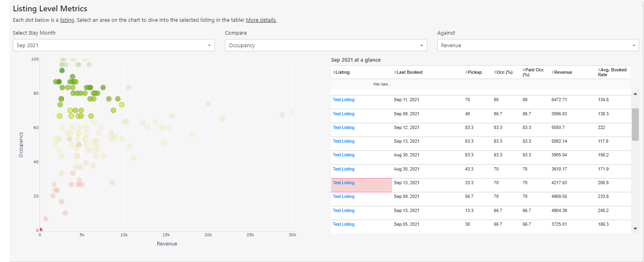
Task: Open the Select Stay Month dropdown
Action: click(x=113, y=46)
